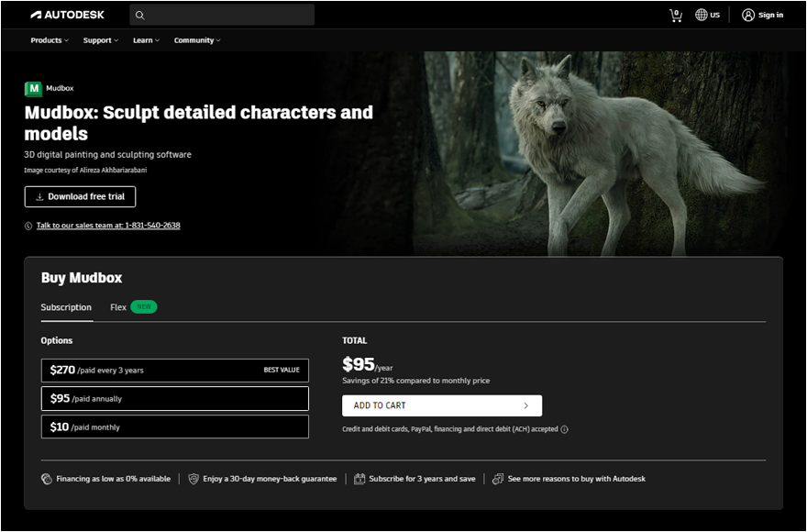
Task: Click the green NEW badge
Action: pos(144,307)
